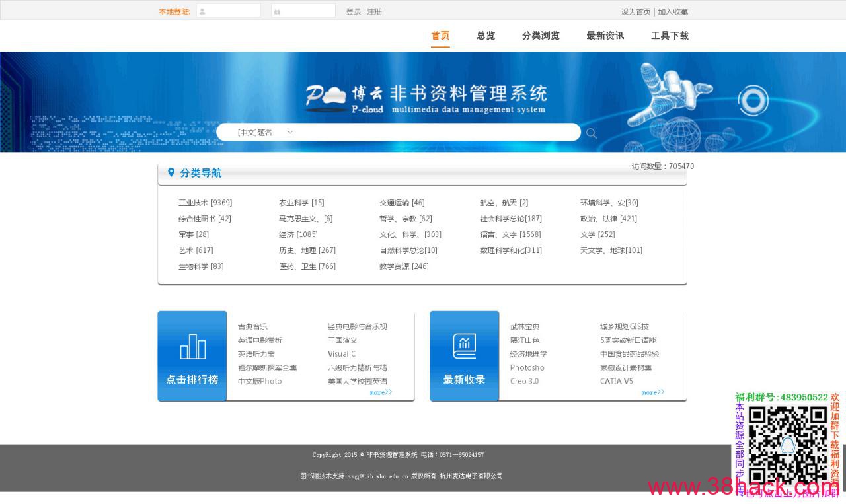
Task: Click the 注册 link
Action: point(375,12)
